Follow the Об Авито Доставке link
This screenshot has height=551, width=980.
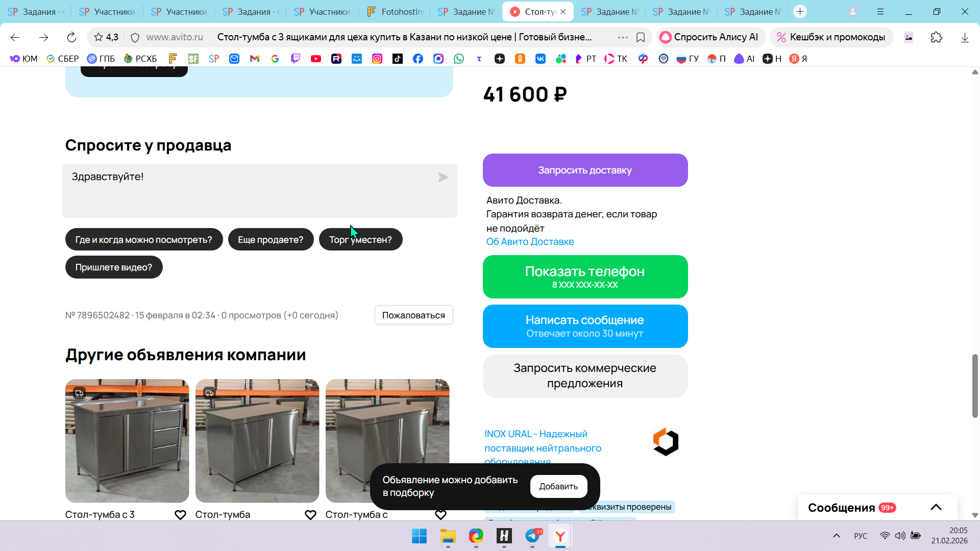coord(530,242)
